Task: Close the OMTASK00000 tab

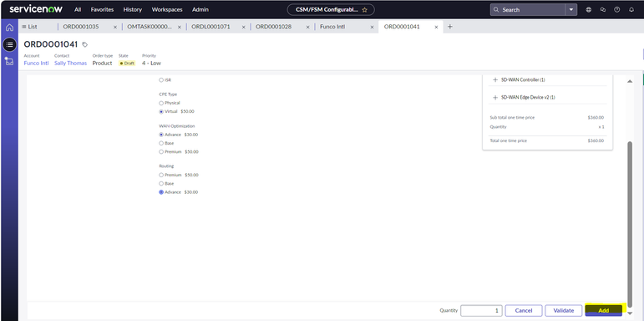Action: [179, 27]
